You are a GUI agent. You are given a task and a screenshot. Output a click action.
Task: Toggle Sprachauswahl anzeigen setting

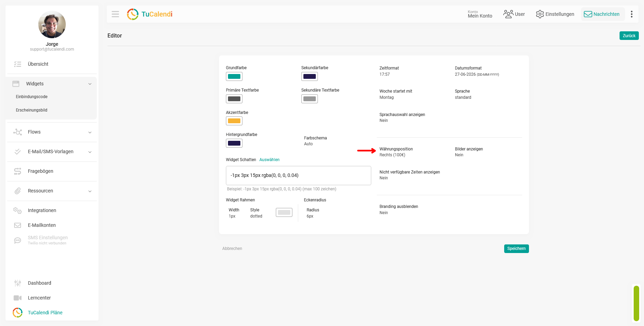pos(402,117)
